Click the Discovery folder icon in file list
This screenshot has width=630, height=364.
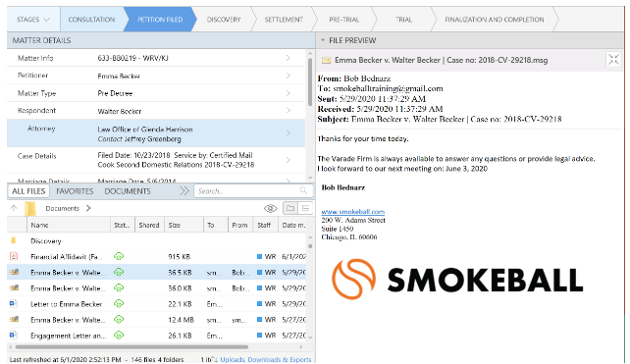point(14,240)
